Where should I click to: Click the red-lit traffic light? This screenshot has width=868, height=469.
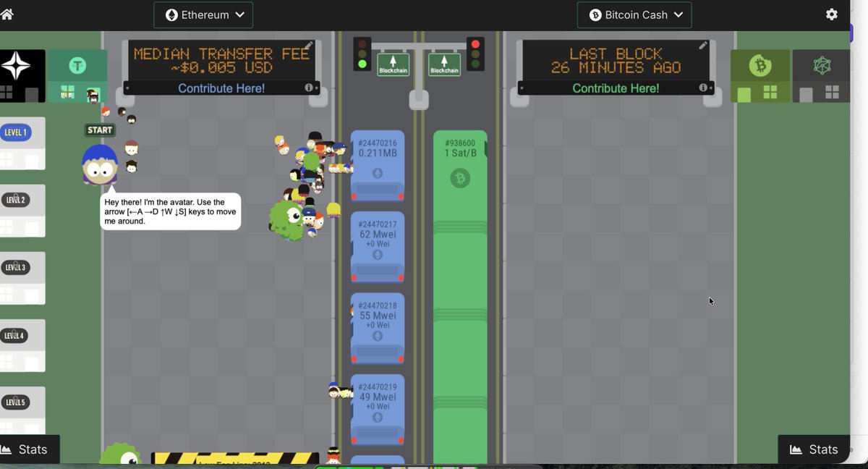(x=475, y=54)
